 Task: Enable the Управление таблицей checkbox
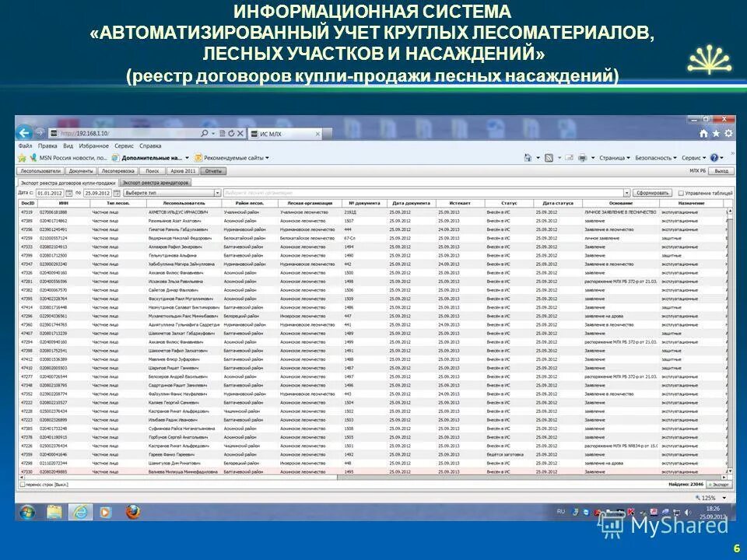coord(680,192)
